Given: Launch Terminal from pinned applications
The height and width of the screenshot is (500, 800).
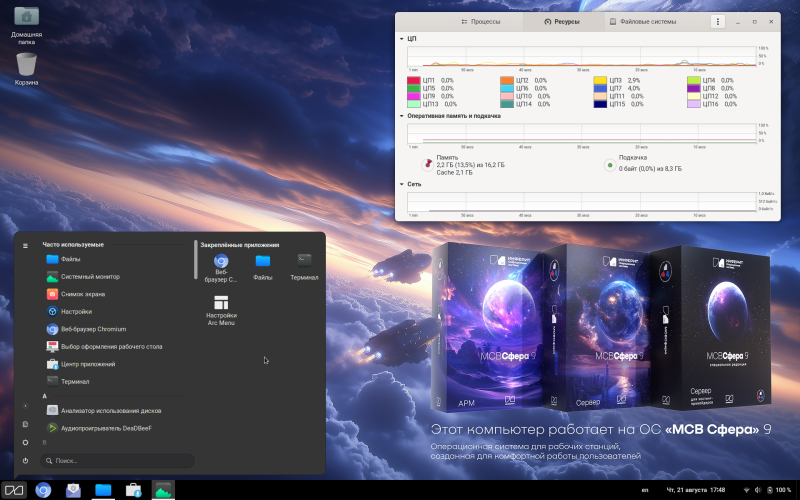Looking at the screenshot, I should (304, 264).
